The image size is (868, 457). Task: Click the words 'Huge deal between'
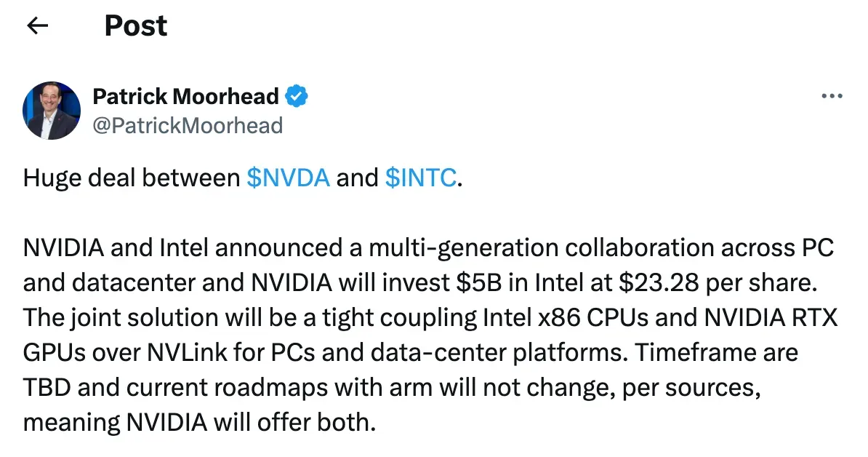pos(132,178)
